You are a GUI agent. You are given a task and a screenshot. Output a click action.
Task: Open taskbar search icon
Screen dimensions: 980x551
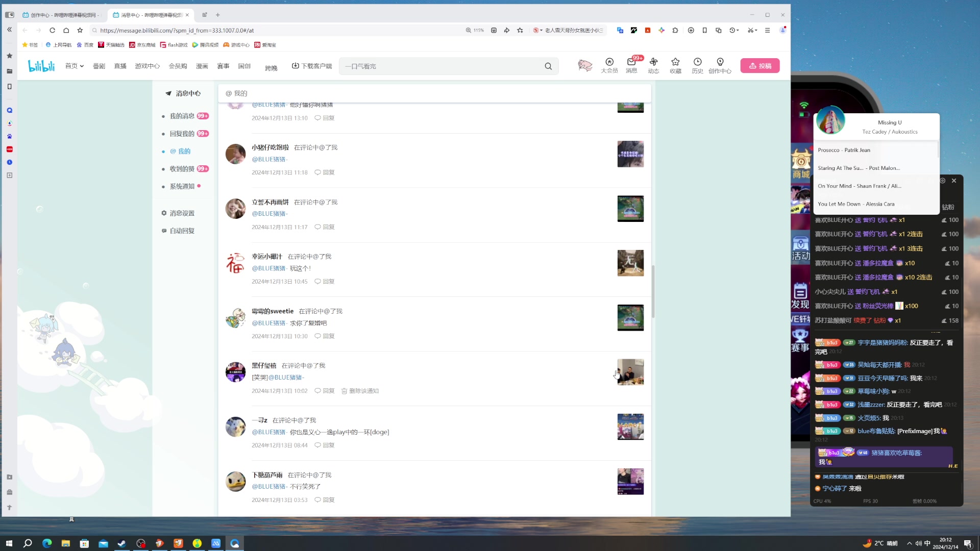(x=28, y=543)
